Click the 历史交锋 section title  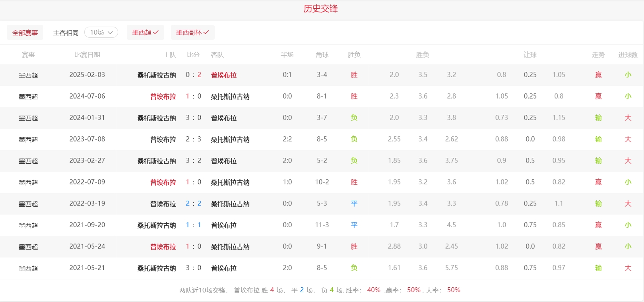tap(320, 9)
